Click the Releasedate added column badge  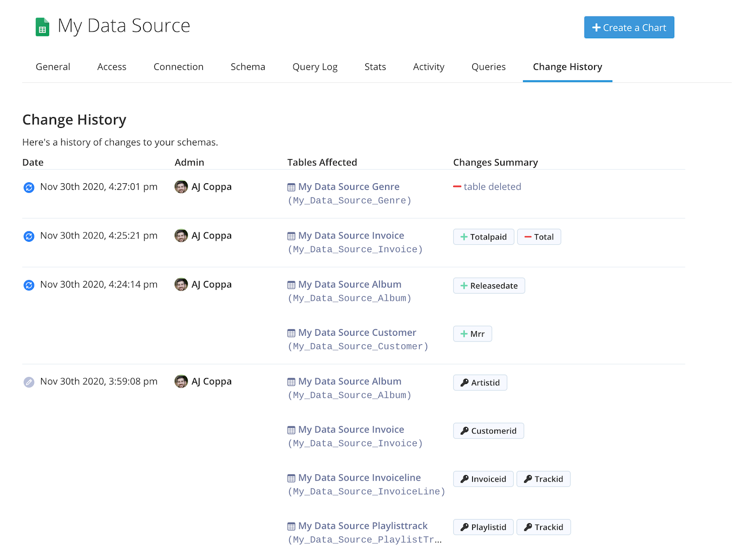point(489,286)
